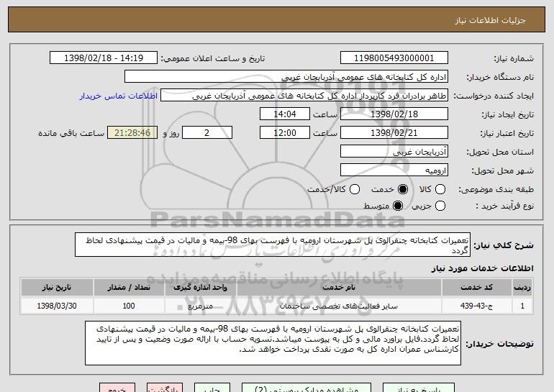Click the تاریخ نیاز column header
The width and height of the screenshot is (554, 392).
click(57, 288)
